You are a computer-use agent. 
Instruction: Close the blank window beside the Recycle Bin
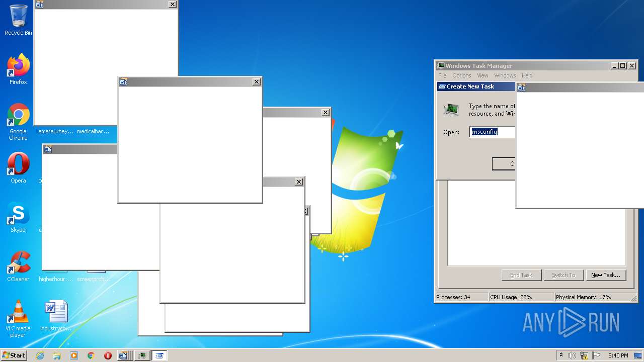pyautogui.click(x=173, y=5)
